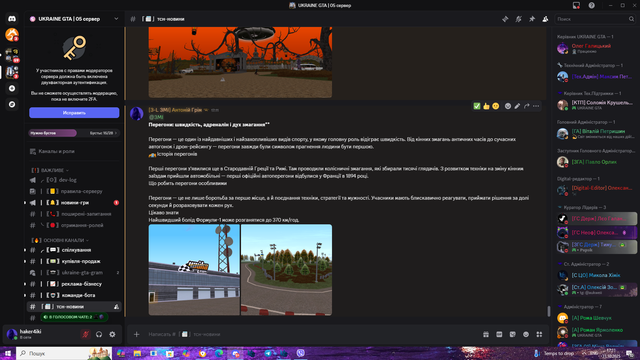Image resolution: width=640 pixels, height=360 pixels.
Task: Open the Help question mark icon
Action: tap(591, 5)
